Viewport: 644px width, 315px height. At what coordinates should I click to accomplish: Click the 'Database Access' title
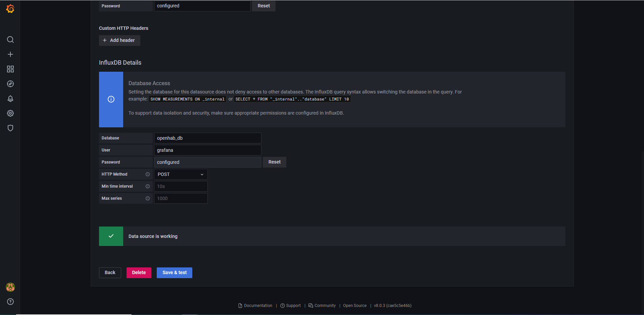[x=149, y=83]
